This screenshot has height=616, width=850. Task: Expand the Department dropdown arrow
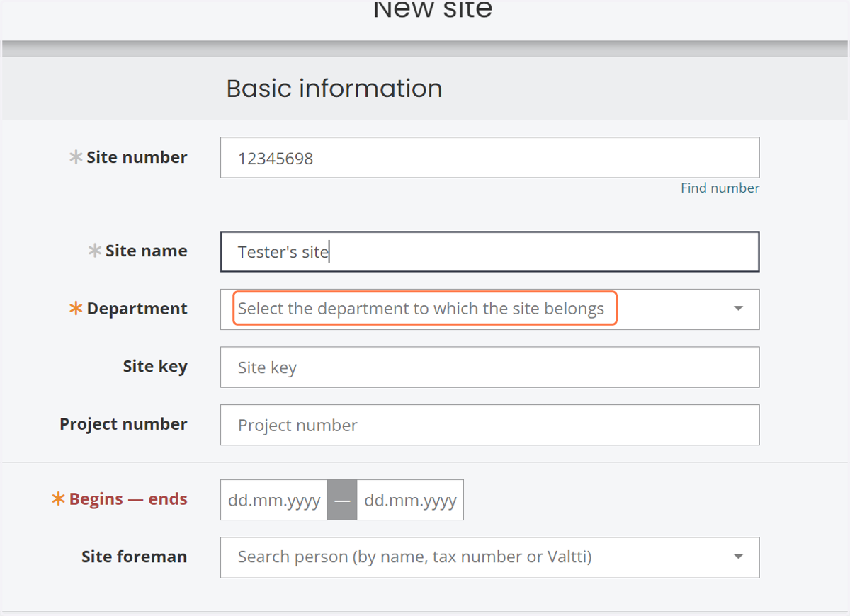pos(738,309)
